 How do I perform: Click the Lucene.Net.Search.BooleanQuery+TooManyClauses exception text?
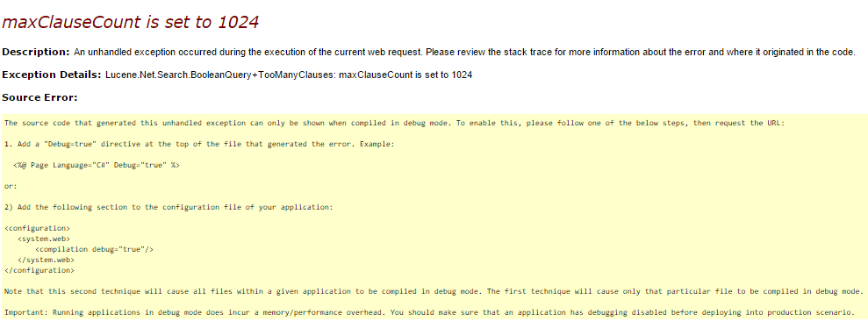click(x=289, y=75)
